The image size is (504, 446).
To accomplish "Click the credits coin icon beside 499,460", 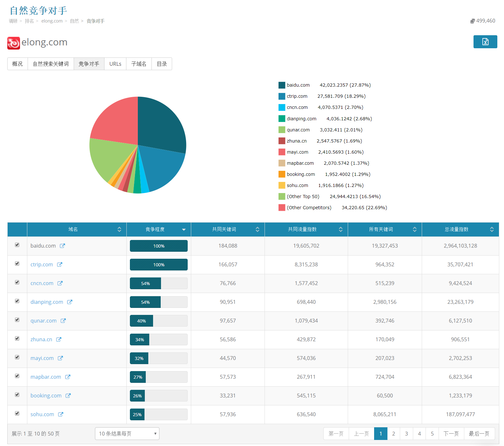I will (x=473, y=21).
